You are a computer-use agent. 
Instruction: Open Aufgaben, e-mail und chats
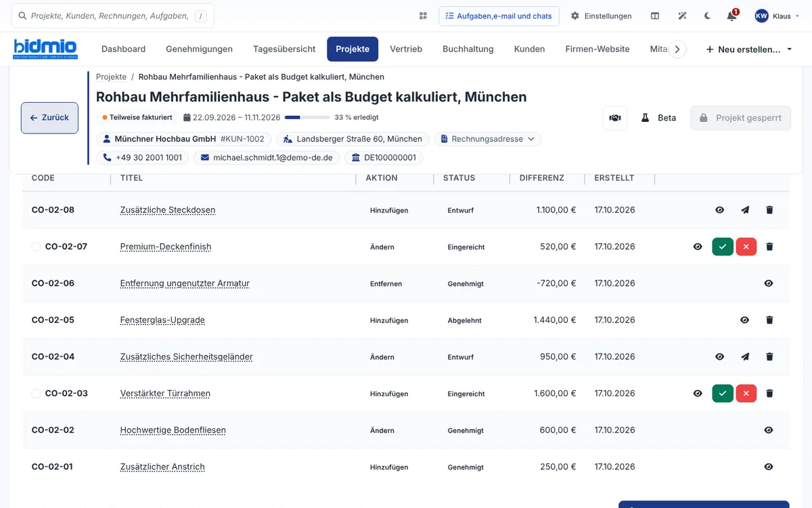point(499,16)
